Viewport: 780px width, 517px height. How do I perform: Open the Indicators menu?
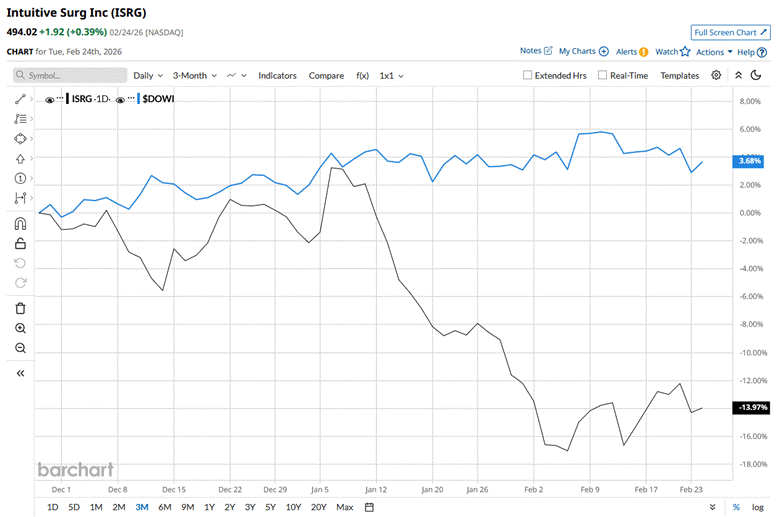coord(277,76)
